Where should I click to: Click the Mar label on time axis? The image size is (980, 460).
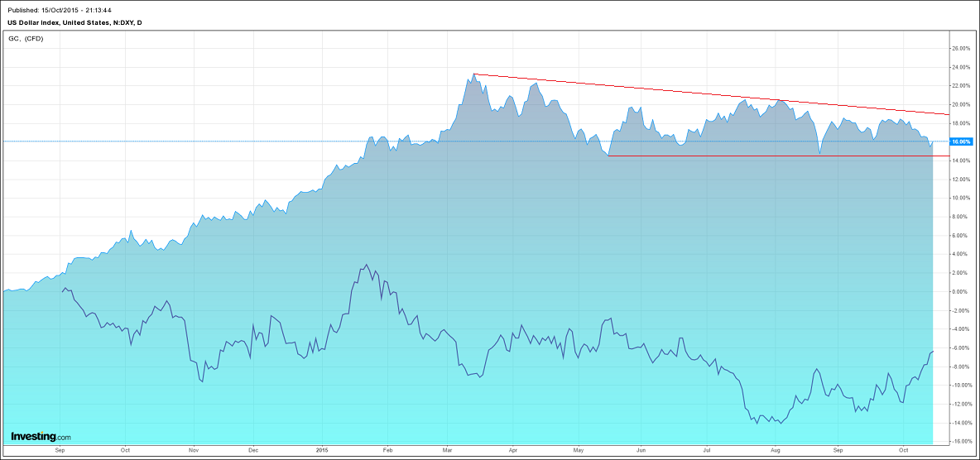[x=448, y=449]
